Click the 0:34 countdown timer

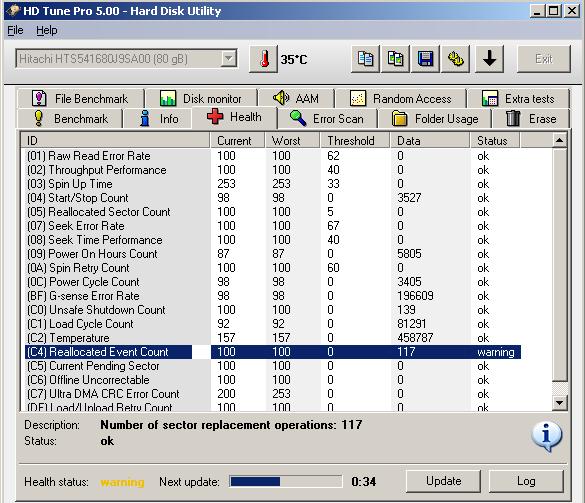pos(363,481)
